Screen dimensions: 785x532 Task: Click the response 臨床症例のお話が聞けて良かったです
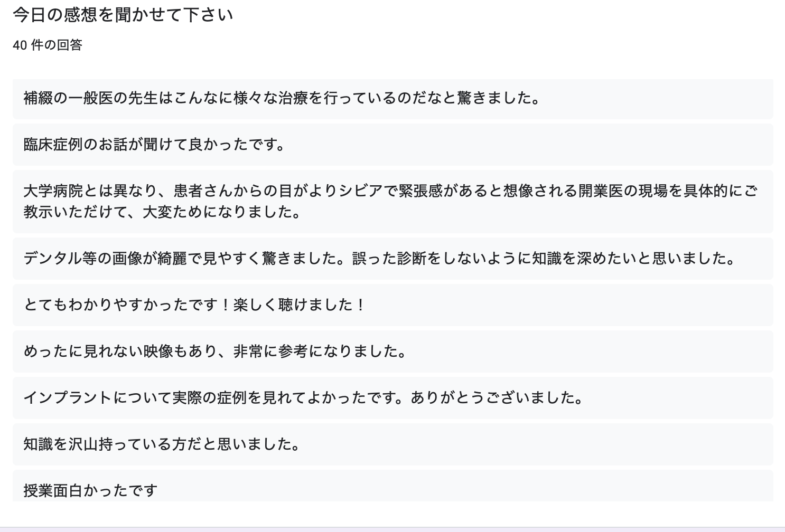(x=392, y=145)
